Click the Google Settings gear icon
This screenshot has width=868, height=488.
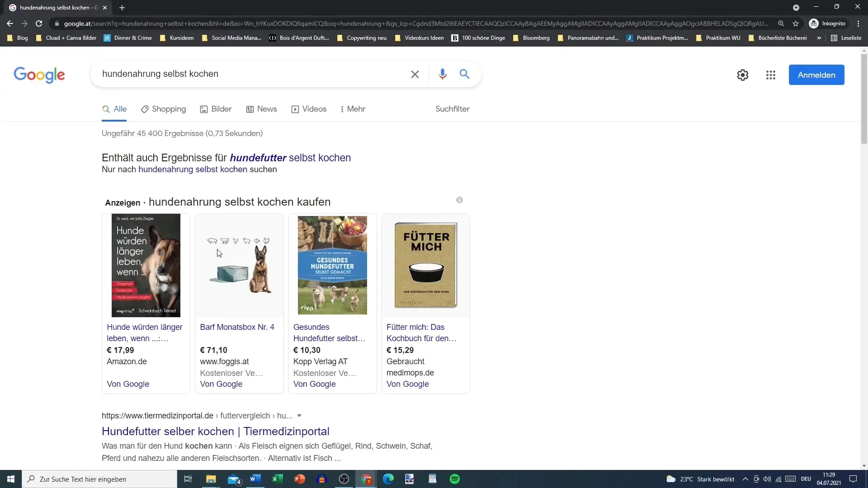(742, 75)
